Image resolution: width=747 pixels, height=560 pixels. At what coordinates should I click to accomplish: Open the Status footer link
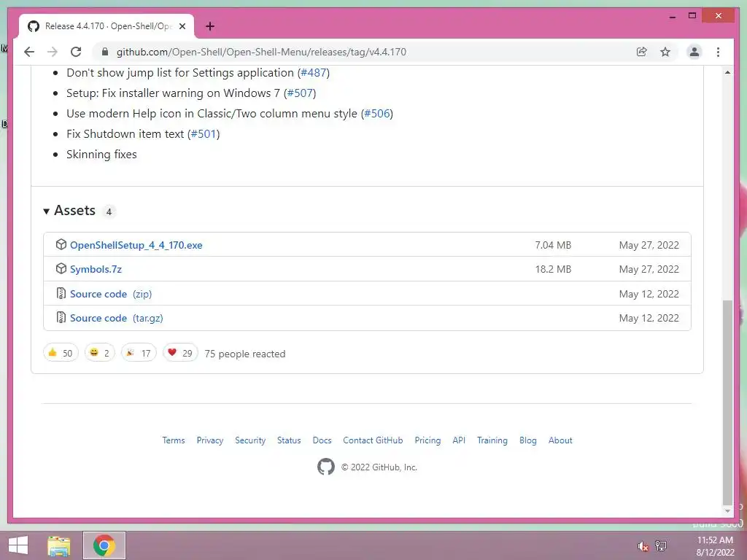point(289,440)
